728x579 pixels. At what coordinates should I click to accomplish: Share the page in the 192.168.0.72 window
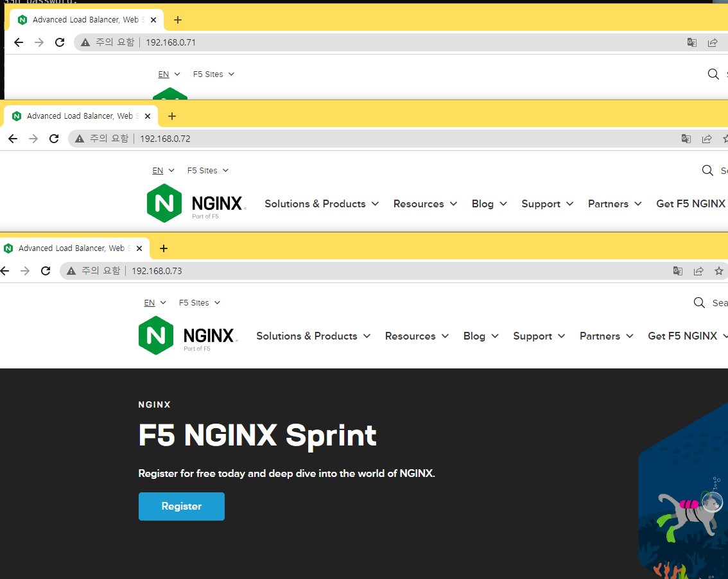707,139
